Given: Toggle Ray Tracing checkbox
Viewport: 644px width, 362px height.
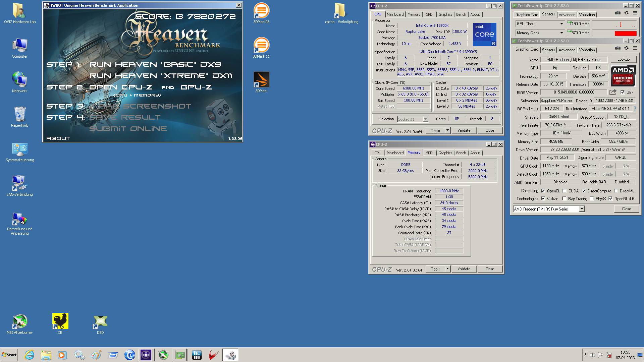Looking at the screenshot, I should tap(564, 198).
